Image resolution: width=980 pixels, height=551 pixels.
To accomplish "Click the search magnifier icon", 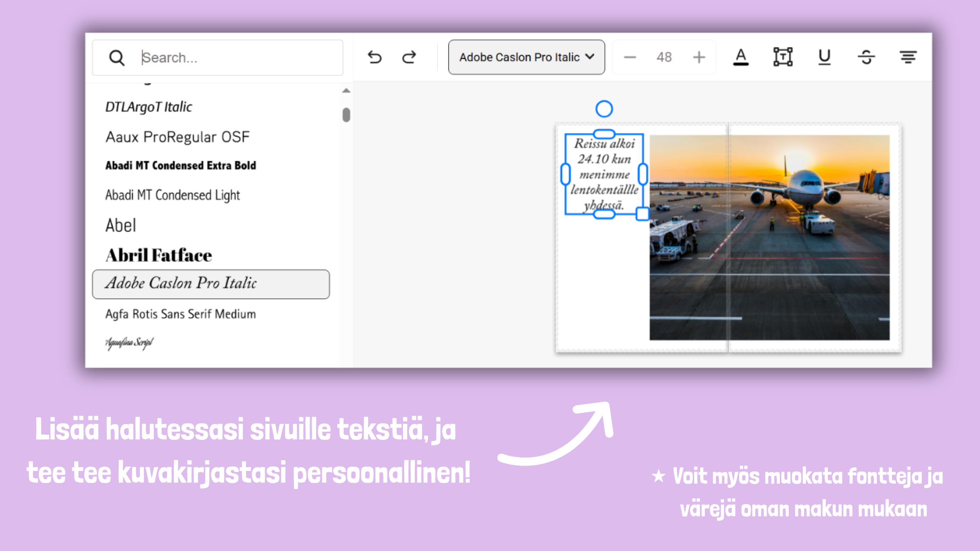I will (x=116, y=58).
